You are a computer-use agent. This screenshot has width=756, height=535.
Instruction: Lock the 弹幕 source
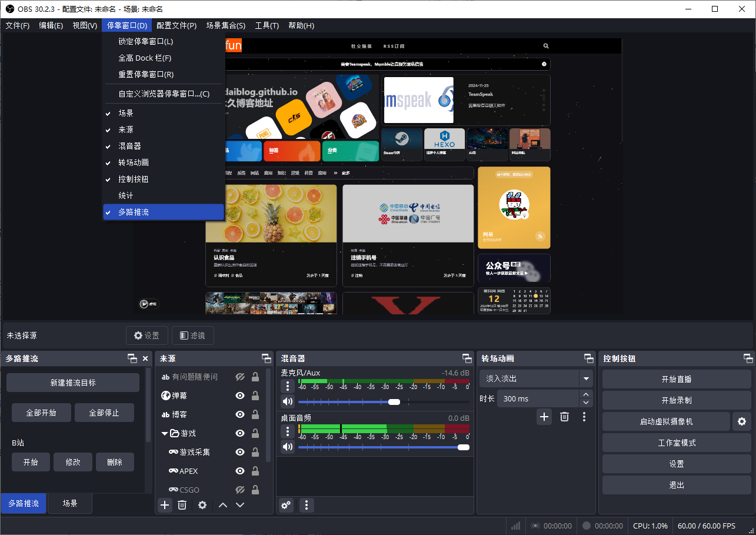tap(255, 396)
